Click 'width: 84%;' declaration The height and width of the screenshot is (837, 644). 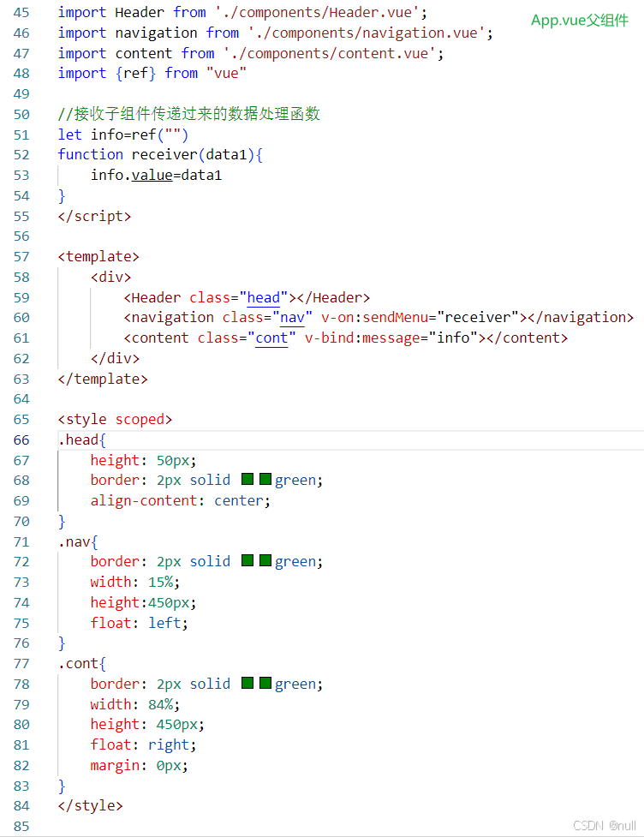135,704
